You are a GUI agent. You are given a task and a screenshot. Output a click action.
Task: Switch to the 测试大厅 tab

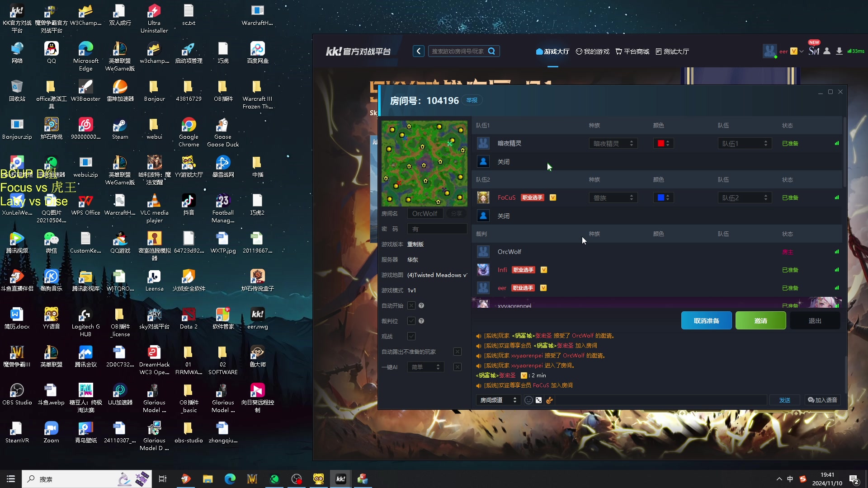click(x=672, y=52)
